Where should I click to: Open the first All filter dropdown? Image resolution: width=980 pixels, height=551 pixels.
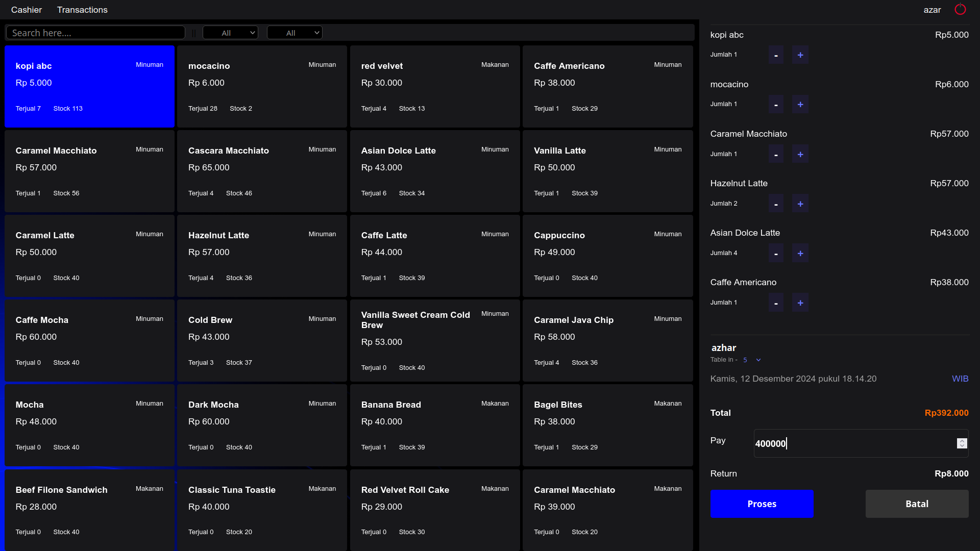coord(230,33)
